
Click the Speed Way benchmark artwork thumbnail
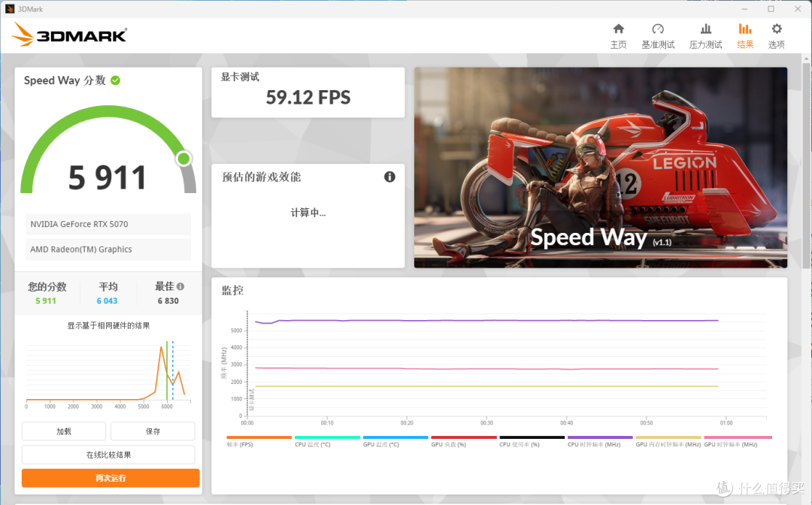click(x=601, y=168)
